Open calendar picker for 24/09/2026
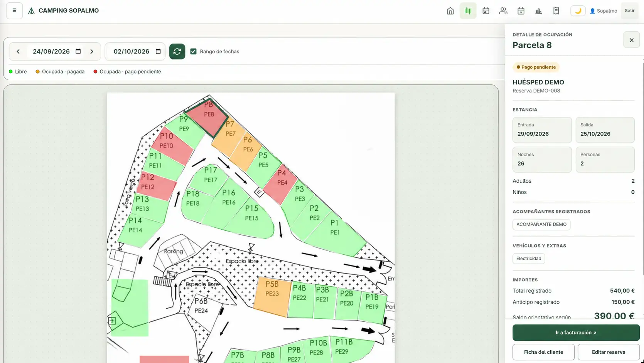 click(78, 52)
